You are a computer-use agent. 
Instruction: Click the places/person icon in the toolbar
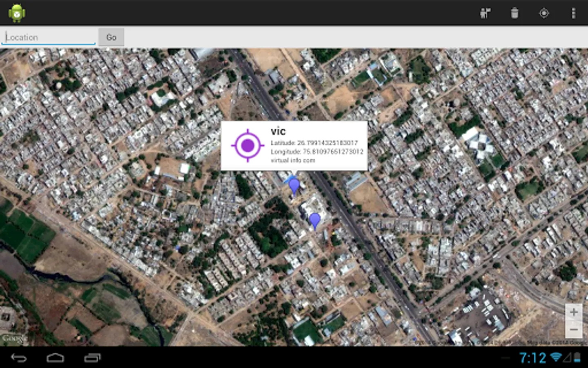(485, 13)
